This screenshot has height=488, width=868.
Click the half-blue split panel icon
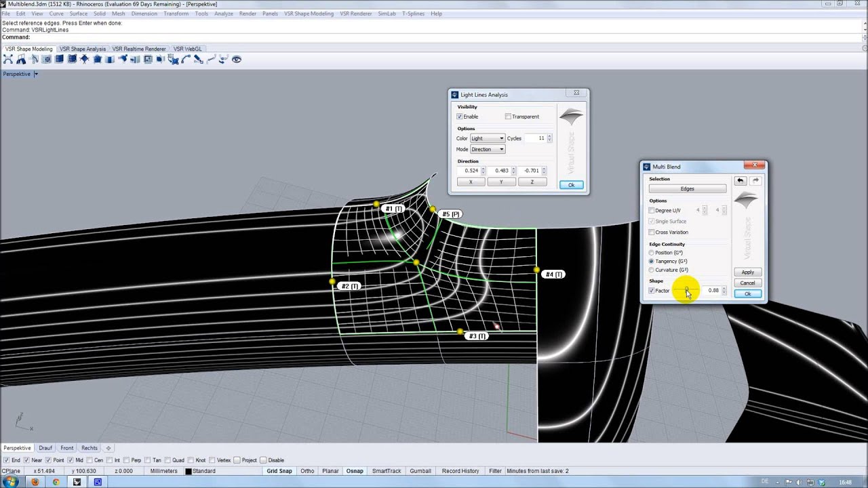click(110, 60)
